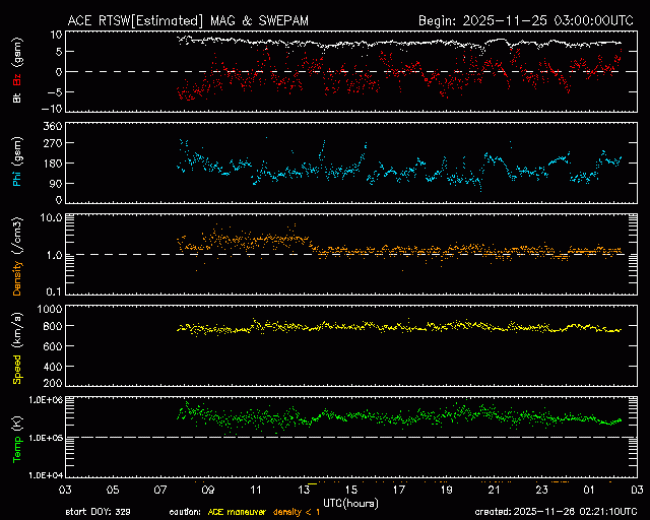The width and height of the screenshot is (650, 520).
Task: Select the green 'Temp (K)' axis label
Action: click(x=17, y=440)
